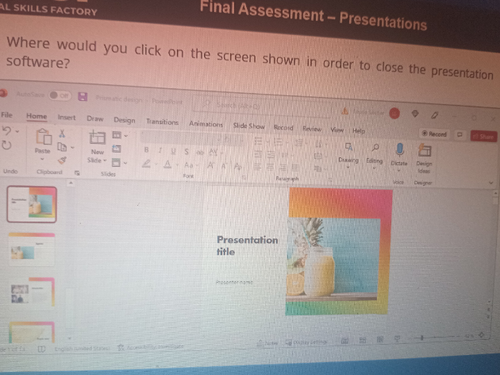
Task: Open the File menu
Action: point(7,115)
